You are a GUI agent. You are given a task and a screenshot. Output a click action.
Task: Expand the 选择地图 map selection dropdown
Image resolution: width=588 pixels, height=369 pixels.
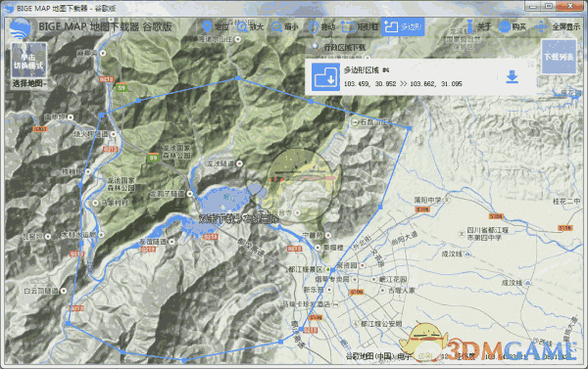(29, 83)
